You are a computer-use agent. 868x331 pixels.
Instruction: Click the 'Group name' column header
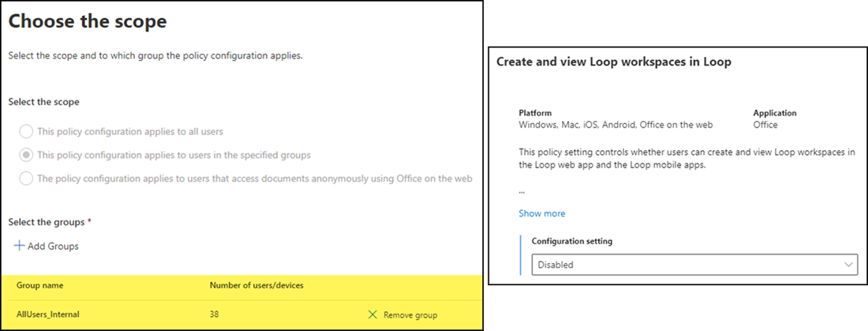40,285
